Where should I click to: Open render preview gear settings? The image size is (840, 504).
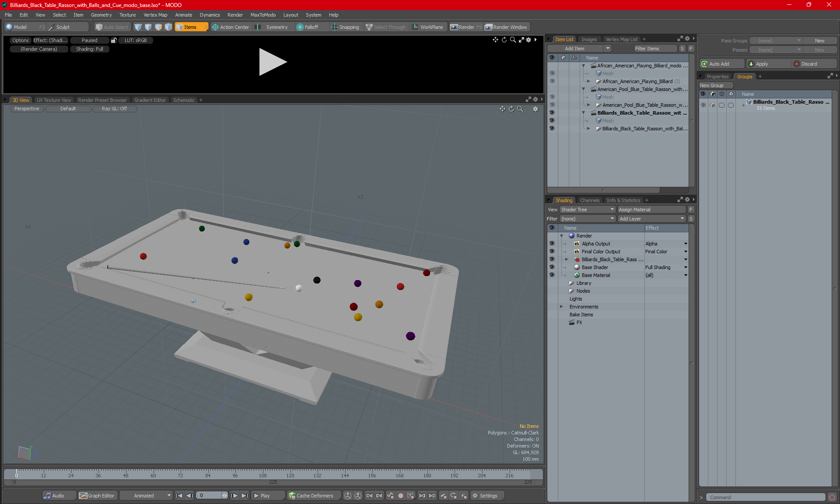point(528,40)
